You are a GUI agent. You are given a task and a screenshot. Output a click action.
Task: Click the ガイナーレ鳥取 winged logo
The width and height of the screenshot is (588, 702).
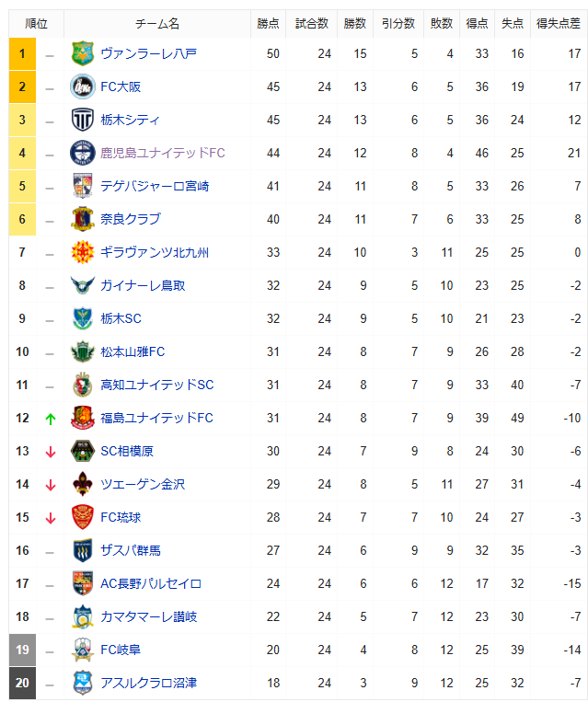pos(83,285)
